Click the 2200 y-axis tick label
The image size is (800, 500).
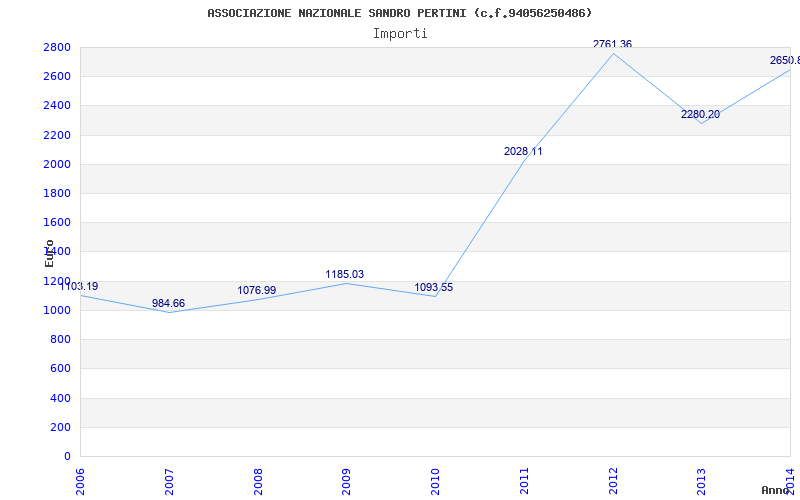point(57,135)
